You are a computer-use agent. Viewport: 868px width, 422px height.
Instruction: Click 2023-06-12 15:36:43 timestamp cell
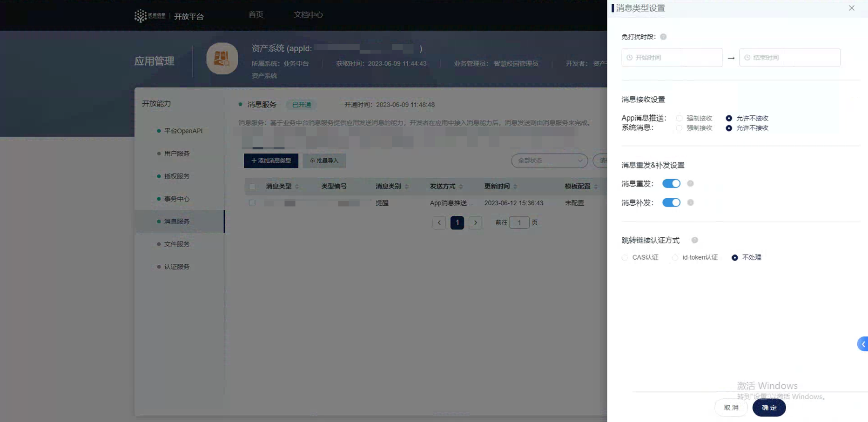click(x=514, y=203)
